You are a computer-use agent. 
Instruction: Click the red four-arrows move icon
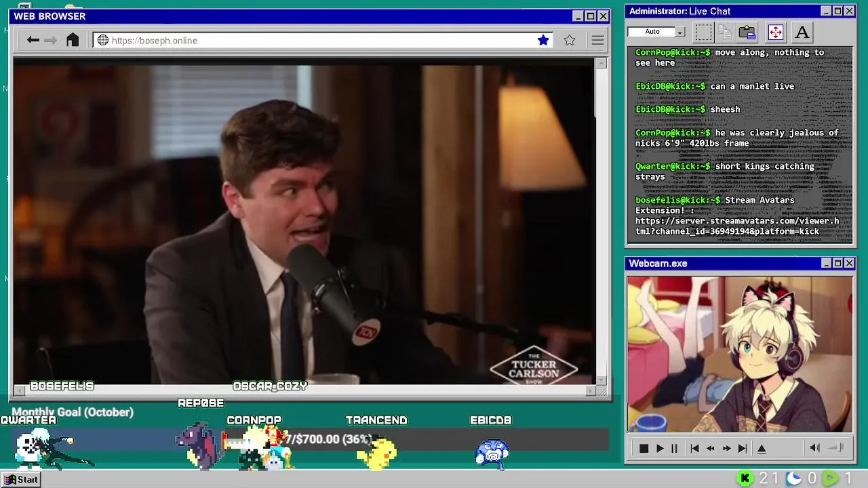pyautogui.click(x=775, y=32)
